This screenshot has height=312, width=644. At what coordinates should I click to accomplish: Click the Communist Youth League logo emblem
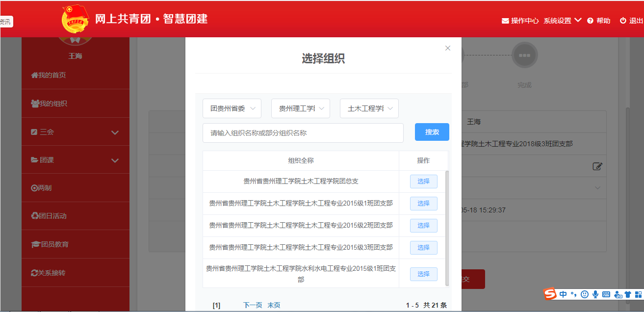click(x=76, y=19)
